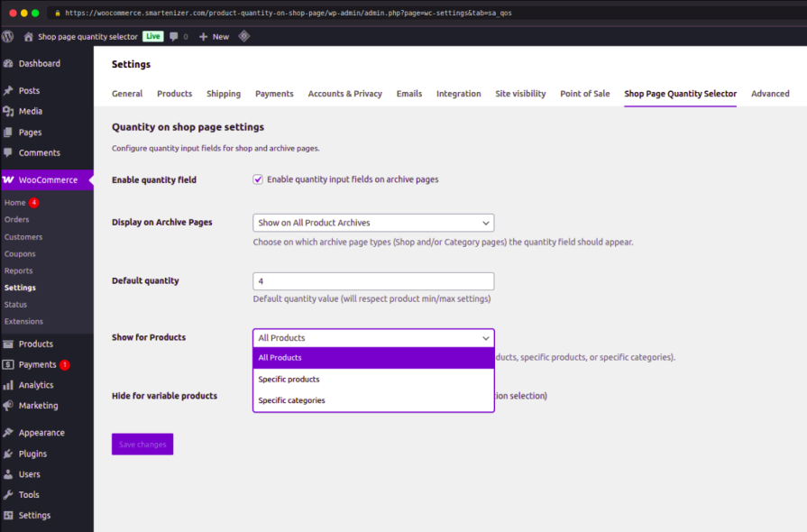The width and height of the screenshot is (807, 532).
Task: Toggle the Hide for variable products option
Action: point(257,396)
